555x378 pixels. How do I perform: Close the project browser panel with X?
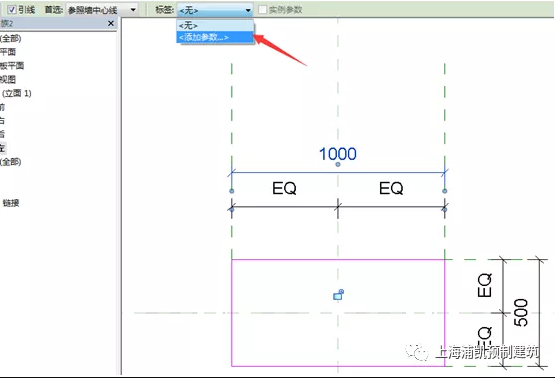pyautogui.click(x=111, y=23)
